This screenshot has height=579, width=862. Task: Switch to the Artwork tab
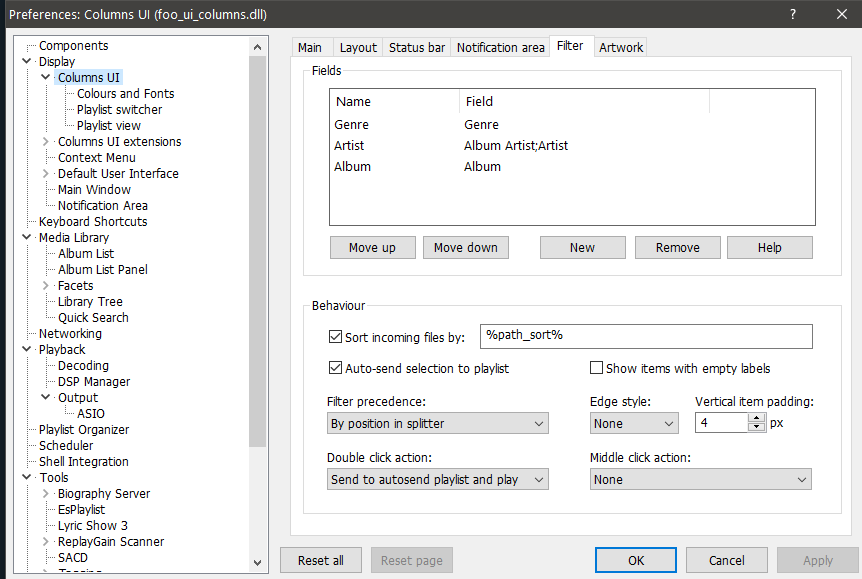click(x=621, y=47)
